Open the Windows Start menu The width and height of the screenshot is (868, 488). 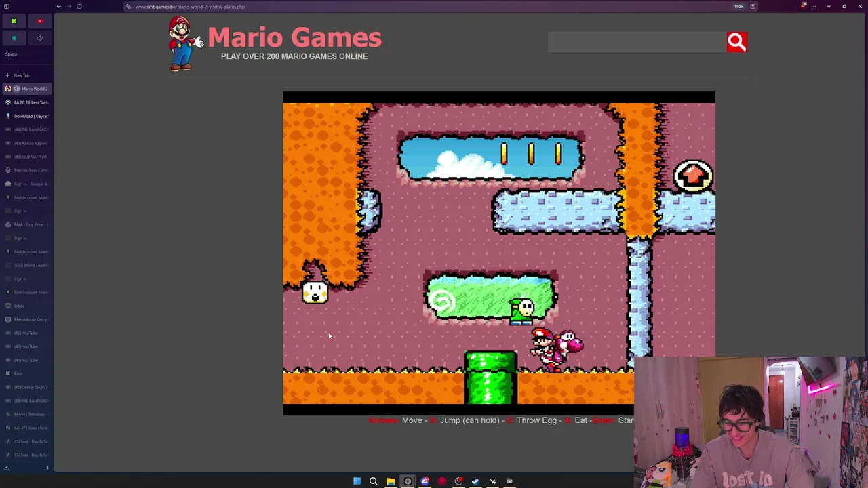(x=357, y=481)
